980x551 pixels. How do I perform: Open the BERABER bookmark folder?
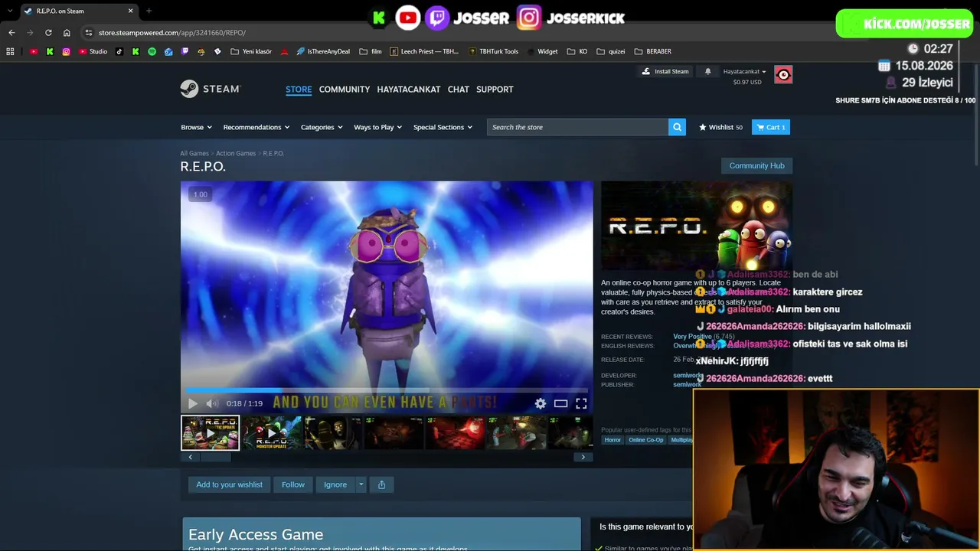click(x=652, y=51)
